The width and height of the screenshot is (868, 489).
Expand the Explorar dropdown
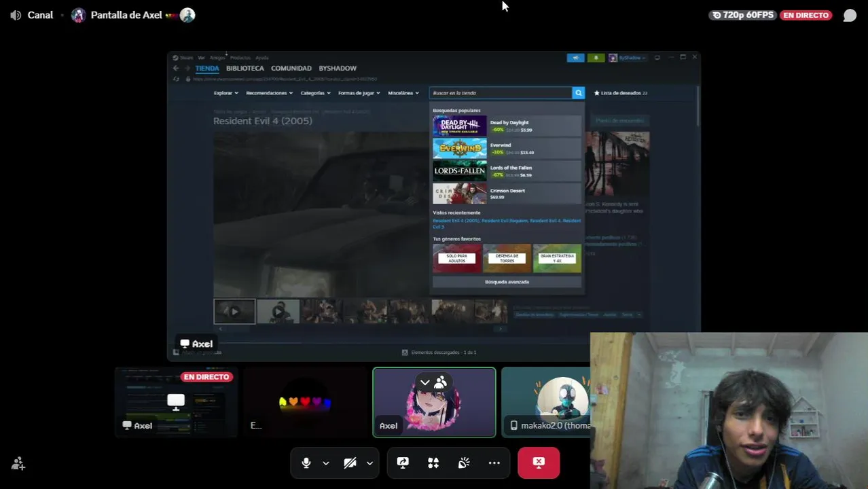coord(225,93)
